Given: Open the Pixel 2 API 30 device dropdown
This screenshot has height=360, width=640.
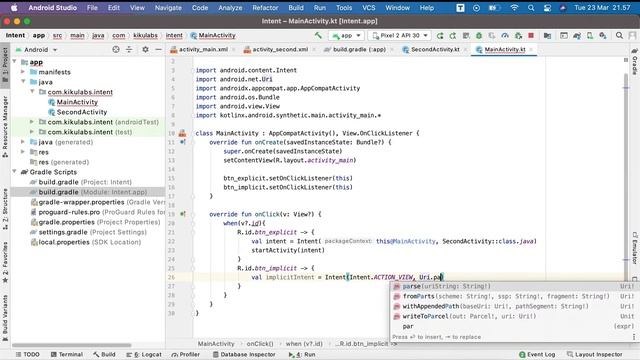Looking at the screenshot, I should (400, 36).
